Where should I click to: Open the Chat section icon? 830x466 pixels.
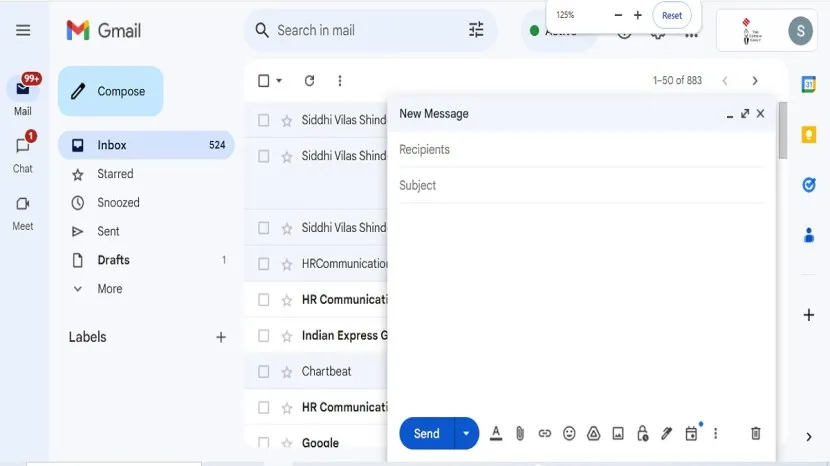click(x=23, y=146)
